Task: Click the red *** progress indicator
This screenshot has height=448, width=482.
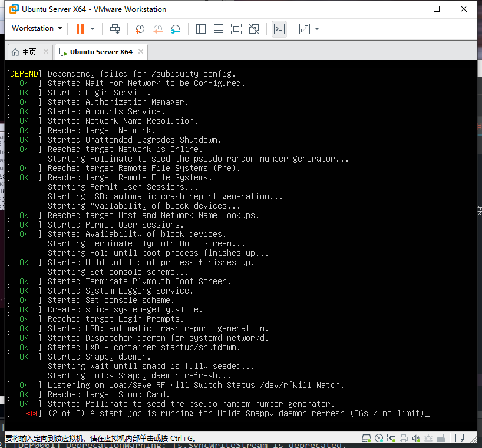Action: point(31,414)
